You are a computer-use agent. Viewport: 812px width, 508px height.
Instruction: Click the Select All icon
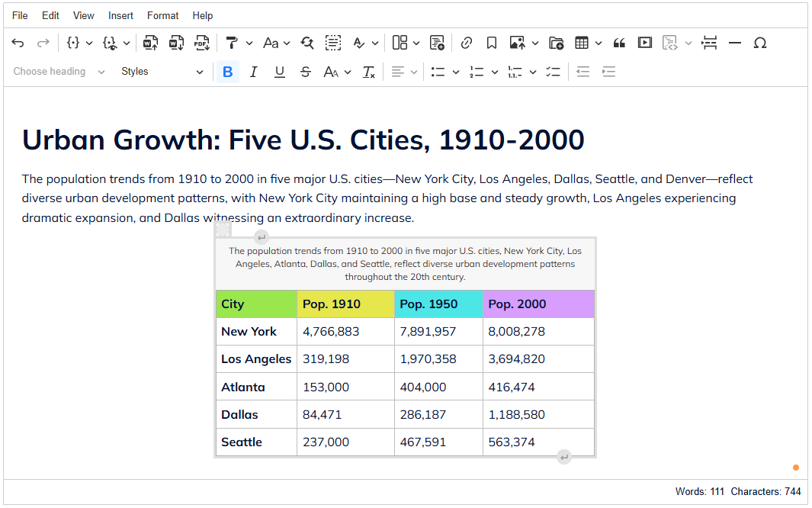(333, 43)
